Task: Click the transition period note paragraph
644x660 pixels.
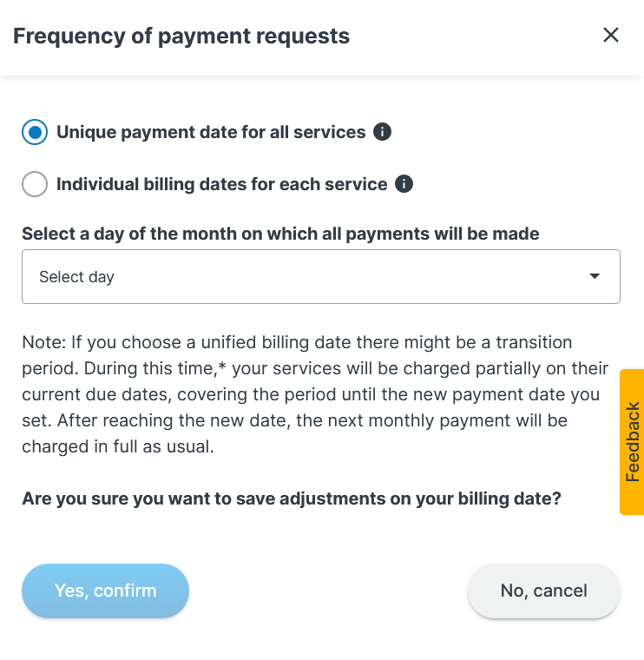Action: (x=312, y=394)
